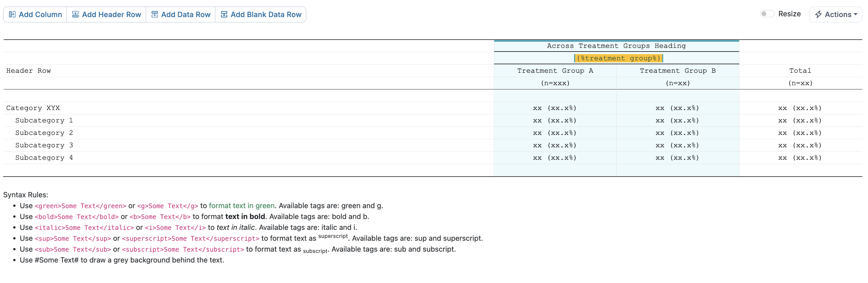Image resolution: width=868 pixels, height=283 pixels.
Task: Click the Treatment Group B column header
Action: pyautogui.click(x=677, y=71)
